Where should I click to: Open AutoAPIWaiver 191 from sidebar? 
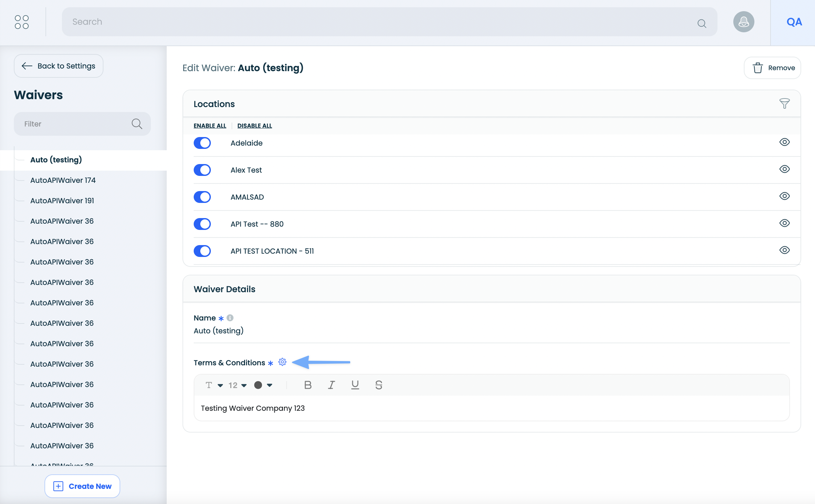62,201
